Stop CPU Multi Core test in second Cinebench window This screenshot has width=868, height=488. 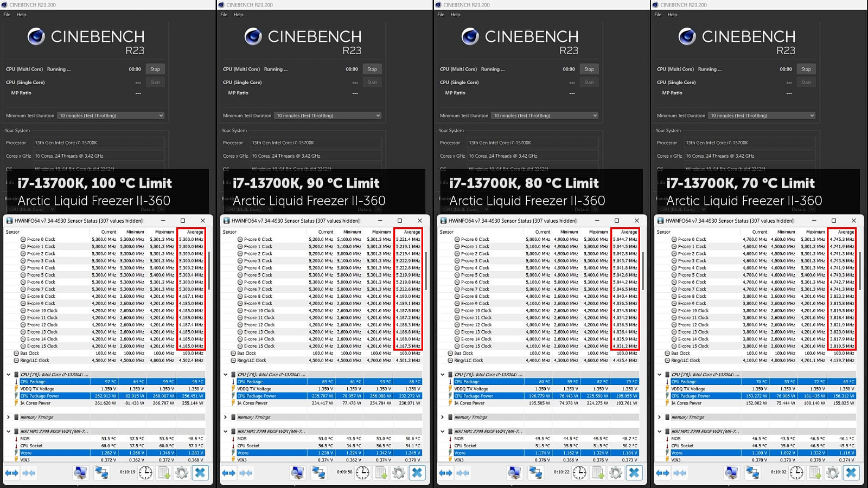pyautogui.click(x=372, y=69)
